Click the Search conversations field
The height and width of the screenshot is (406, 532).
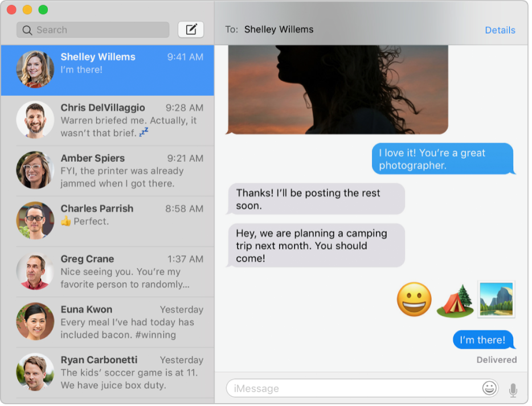click(93, 30)
